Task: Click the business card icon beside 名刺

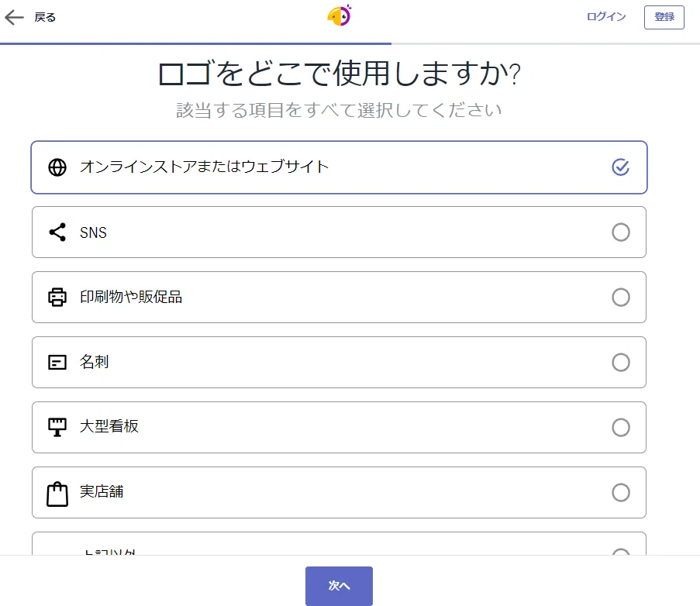Action: 57,363
